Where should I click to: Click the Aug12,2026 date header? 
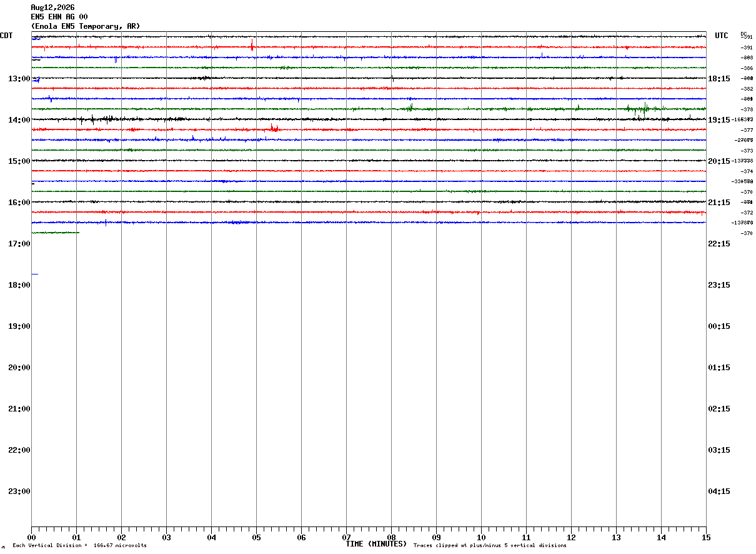click(x=52, y=8)
